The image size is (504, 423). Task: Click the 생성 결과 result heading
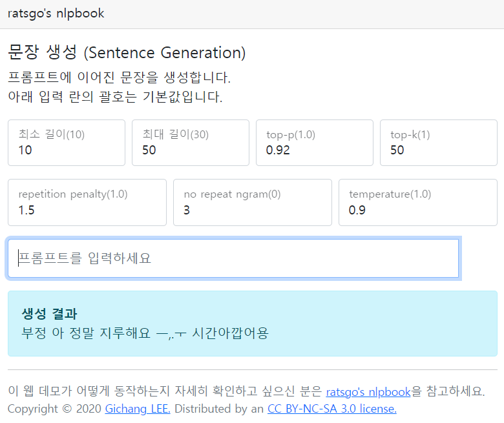[x=50, y=314]
